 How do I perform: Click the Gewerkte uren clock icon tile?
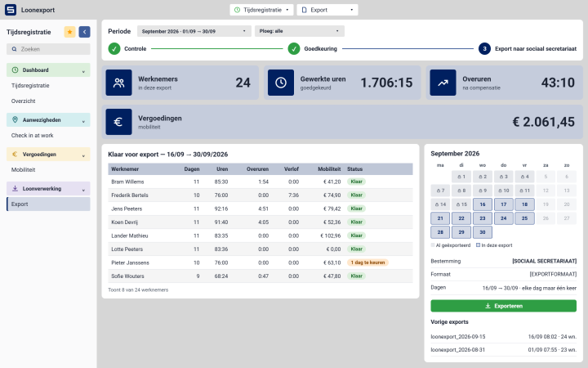click(280, 83)
